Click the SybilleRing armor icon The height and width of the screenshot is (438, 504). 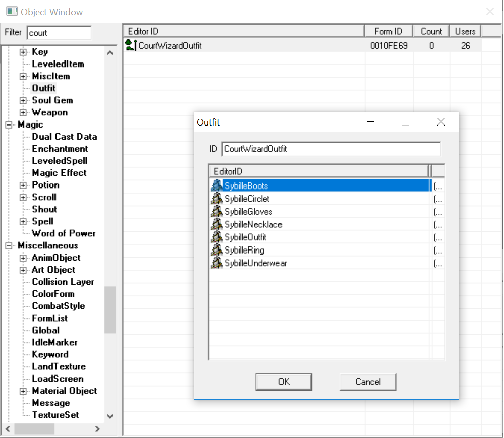pyautogui.click(x=216, y=250)
